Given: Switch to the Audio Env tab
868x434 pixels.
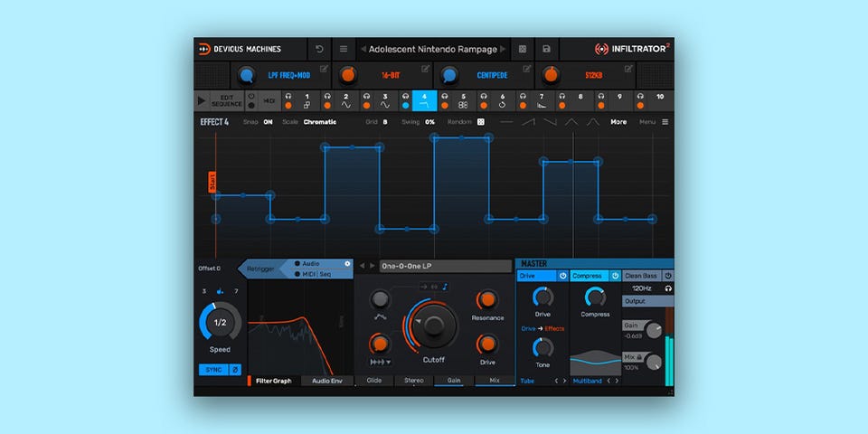Looking at the screenshot, I should [327, 381].
